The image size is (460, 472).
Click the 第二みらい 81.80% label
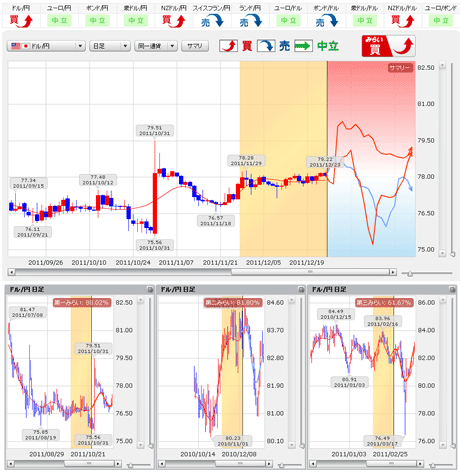tap(234, 303)
